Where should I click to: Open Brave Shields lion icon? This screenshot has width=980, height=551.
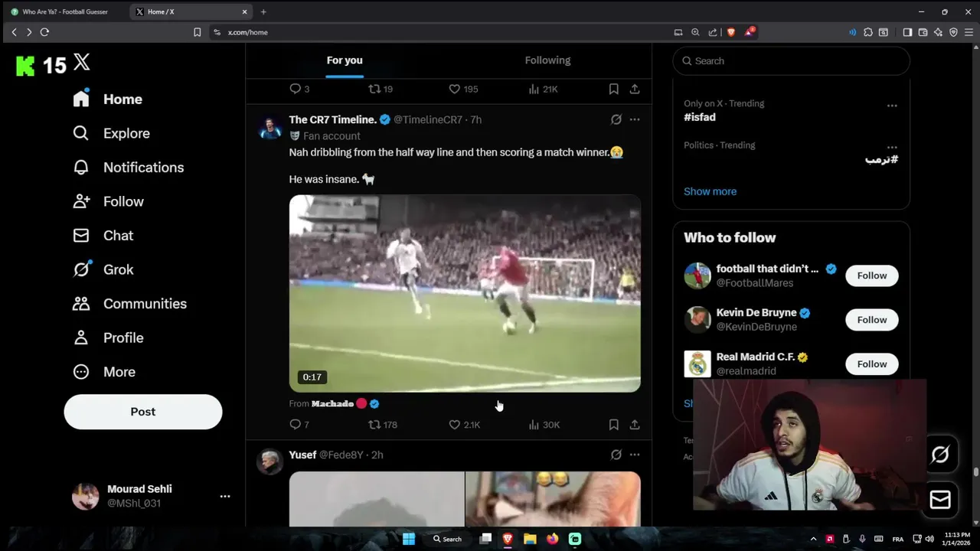(731, 32)
